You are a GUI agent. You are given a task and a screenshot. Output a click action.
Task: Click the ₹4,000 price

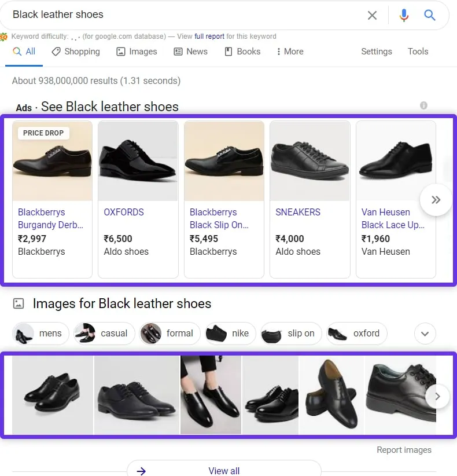click(290, 239)
